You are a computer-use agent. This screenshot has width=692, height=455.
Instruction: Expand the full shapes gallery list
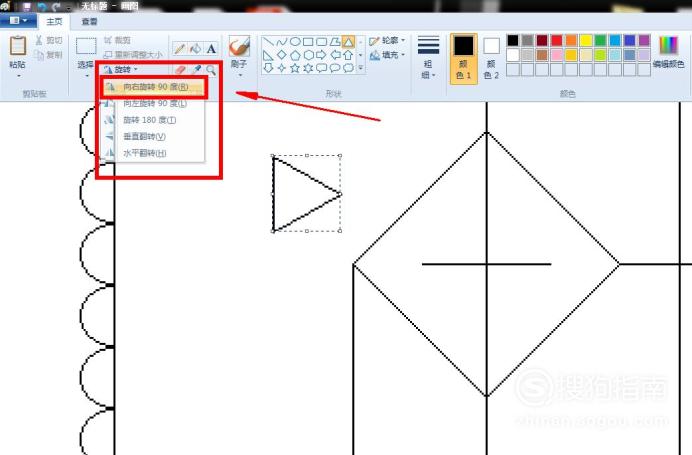[x=361, y=68]
